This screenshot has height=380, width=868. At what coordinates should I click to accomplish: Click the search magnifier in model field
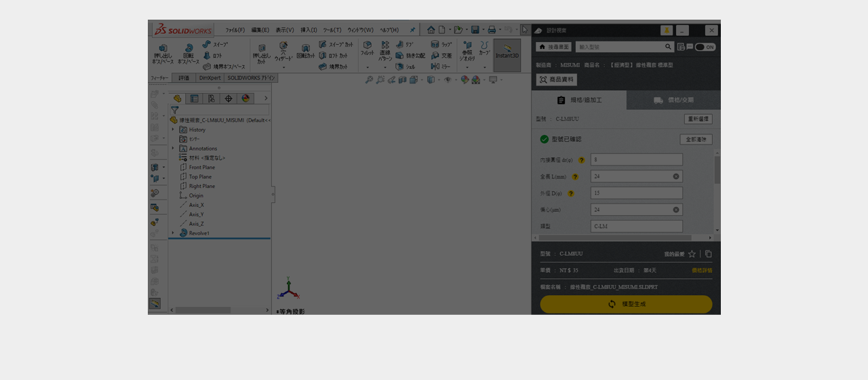pyautogui.click(x=668, y=47)
